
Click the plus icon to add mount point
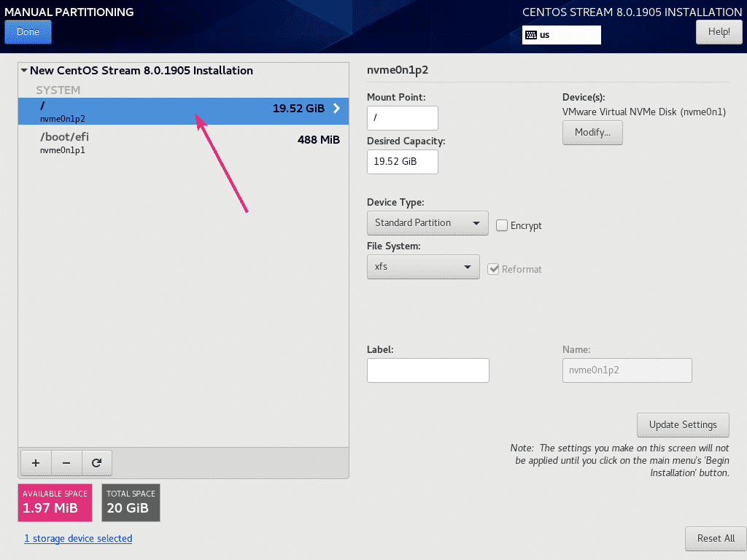[x=36, y=462]
